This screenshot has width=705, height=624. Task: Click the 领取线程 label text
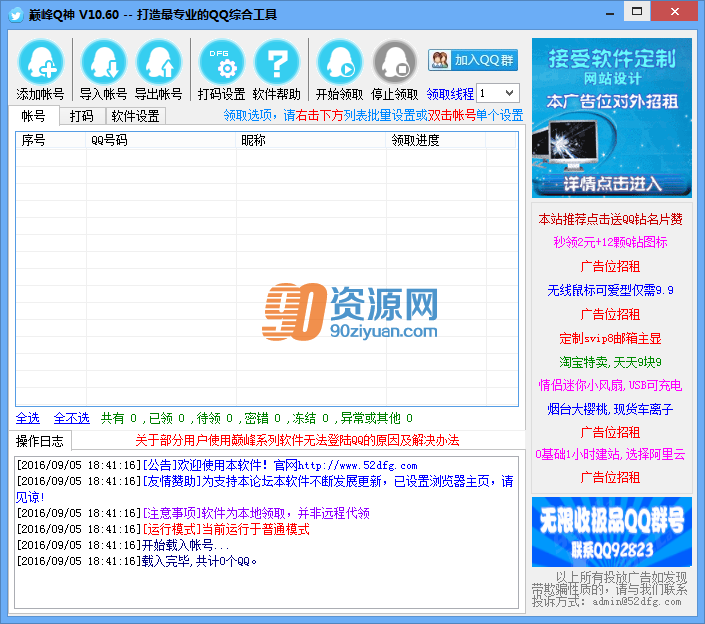coord(450,94)
